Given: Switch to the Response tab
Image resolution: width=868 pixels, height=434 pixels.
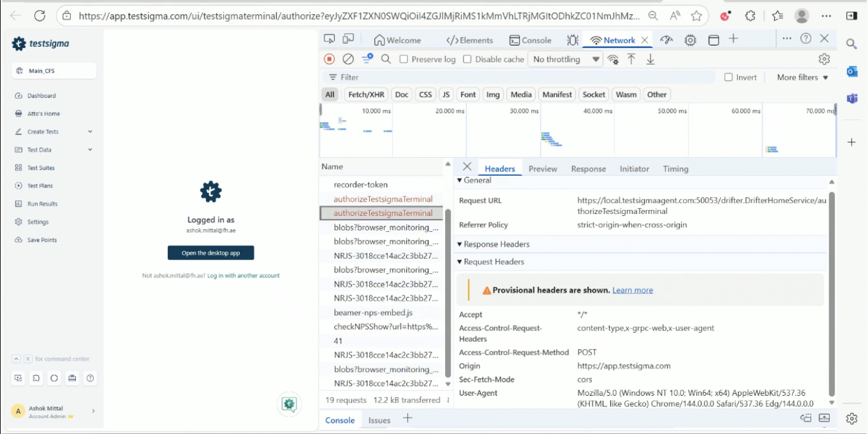Looking at the screenshot, I should pyautogui.click(x=588, y=168).
